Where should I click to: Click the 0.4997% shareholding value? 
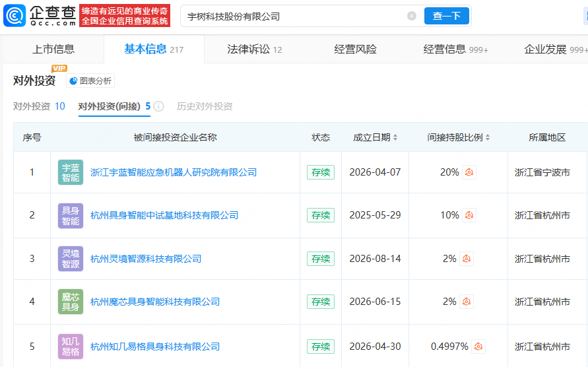coord(449,347)
